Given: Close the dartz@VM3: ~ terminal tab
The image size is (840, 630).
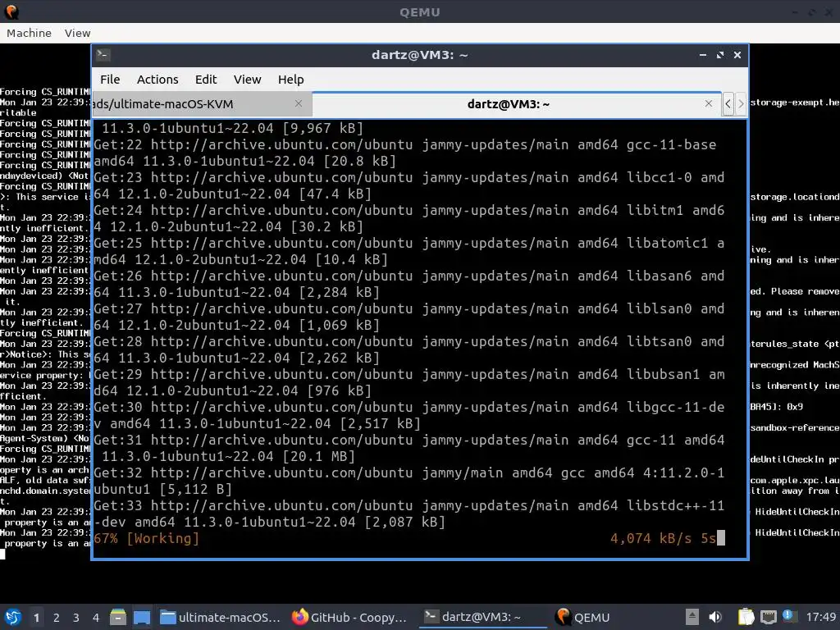Looking at the screenshot, I should pos(709,103).
